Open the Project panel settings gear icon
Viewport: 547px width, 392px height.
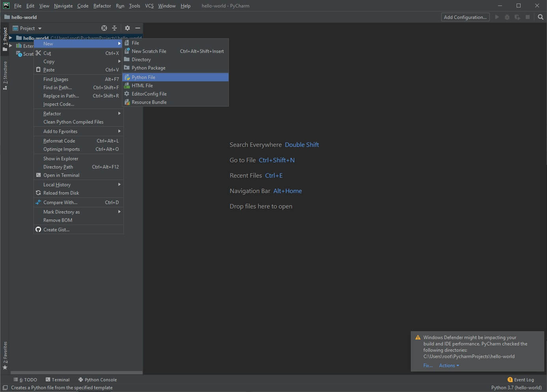pyautogui.click(x=127, y=28)
